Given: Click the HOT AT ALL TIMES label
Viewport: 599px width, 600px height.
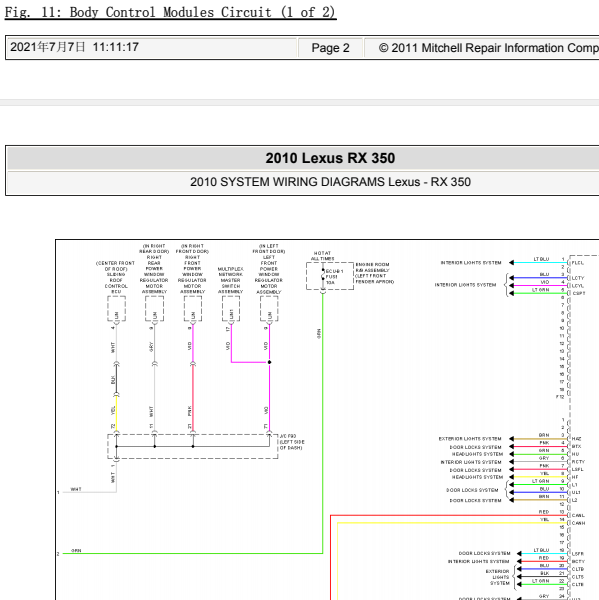Looking at the screenshot, I should coord(322,256).
